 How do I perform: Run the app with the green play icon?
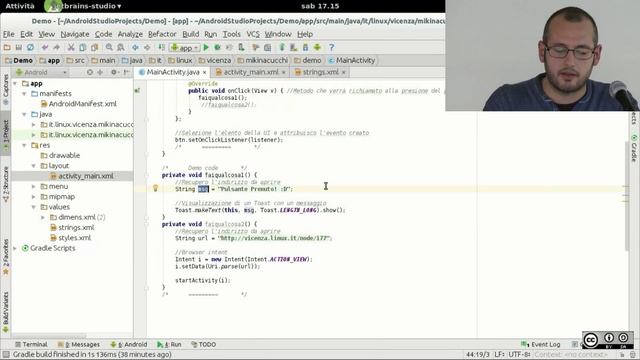(x=206, y=47)
